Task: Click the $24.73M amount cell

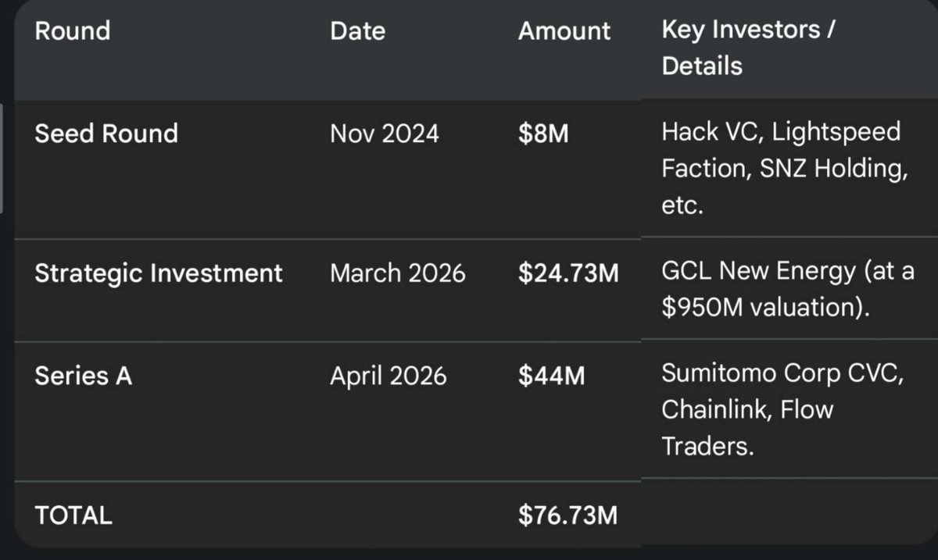Action: pos(568,273)
